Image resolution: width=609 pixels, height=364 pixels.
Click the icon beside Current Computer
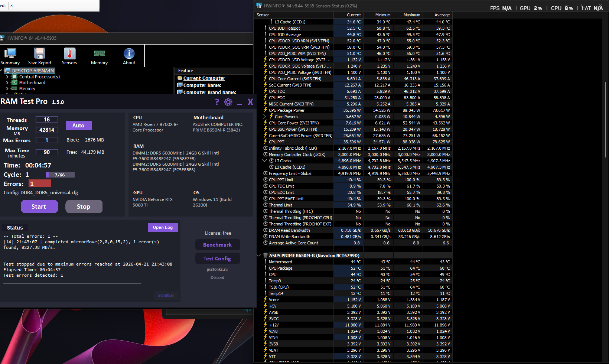(180, 78)
